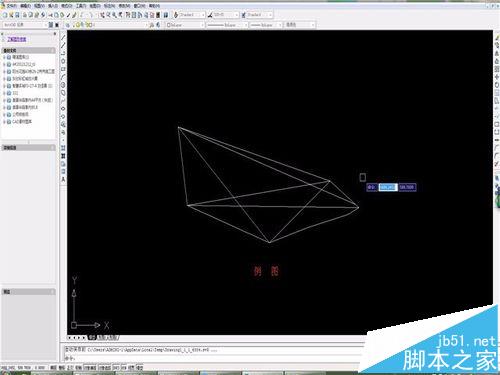Close the left side panel with its X button

click(55, 33)
